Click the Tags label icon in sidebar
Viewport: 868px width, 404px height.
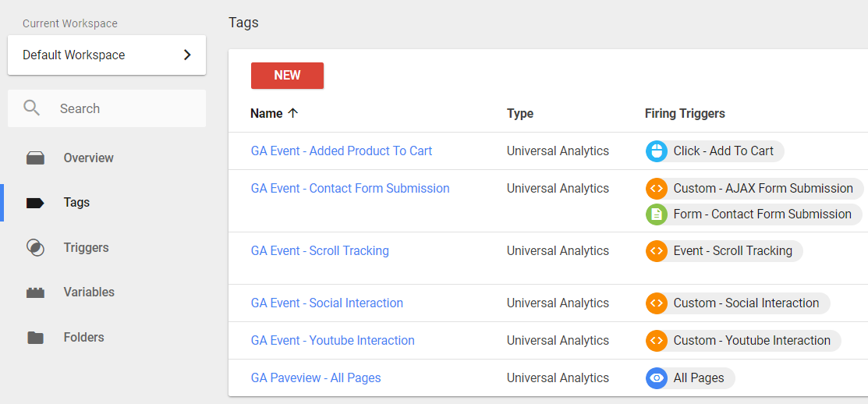35,203
